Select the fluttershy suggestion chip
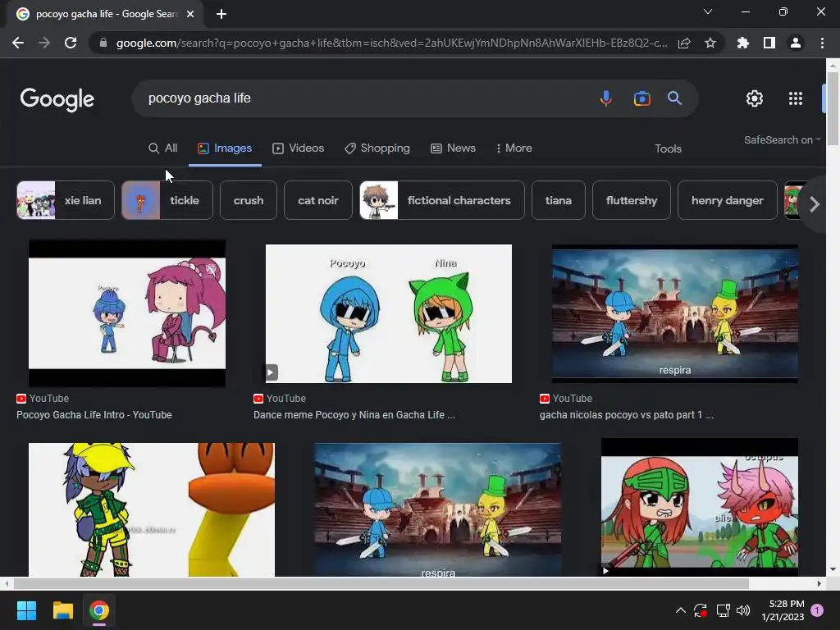Image resolution: width=840 pixels, height=630 pixels. 632,200
